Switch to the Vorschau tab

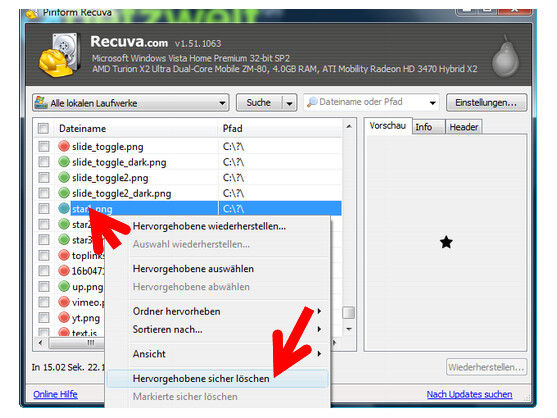pyautogui.click(x=388, y=126)
